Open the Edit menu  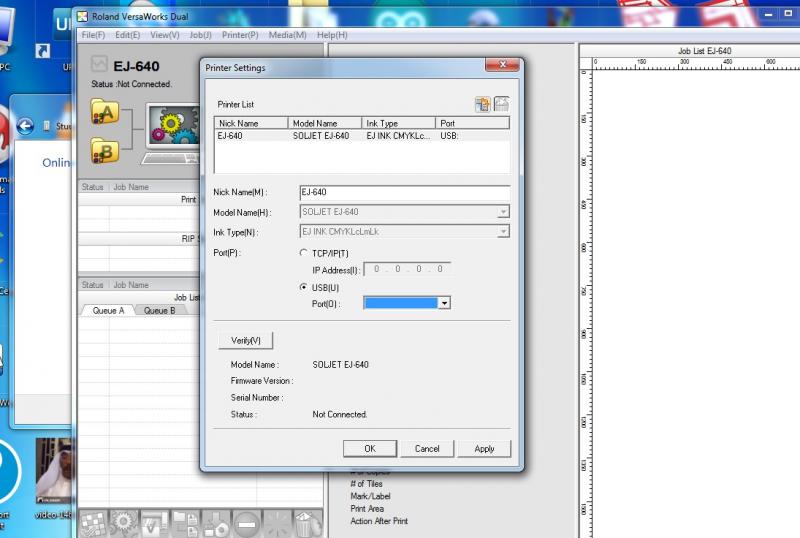[128, 35]
